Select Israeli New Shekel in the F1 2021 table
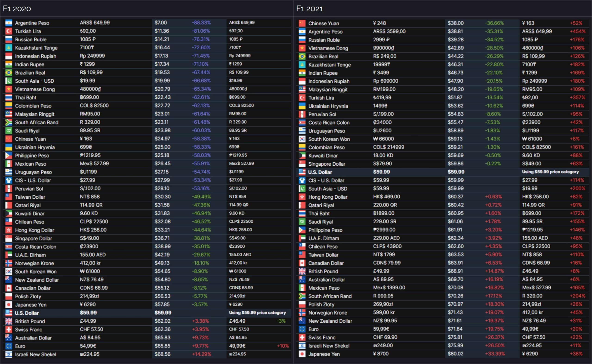The width and height of the screenshot is (592, 364). 329,346
